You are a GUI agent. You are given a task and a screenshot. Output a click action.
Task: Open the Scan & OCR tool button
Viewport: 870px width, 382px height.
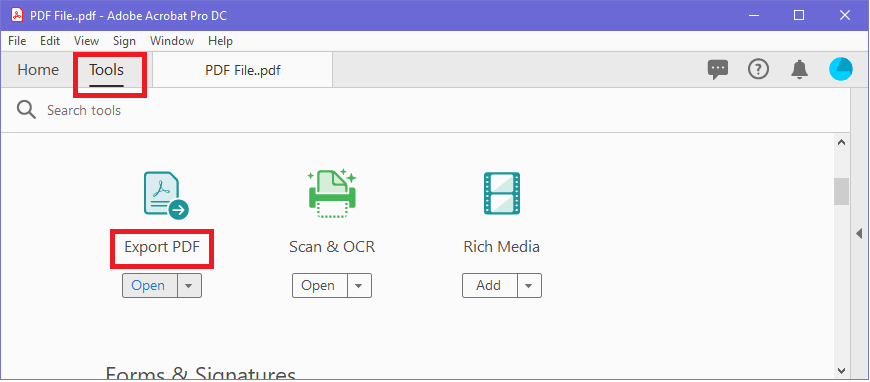tap(320, 285)
